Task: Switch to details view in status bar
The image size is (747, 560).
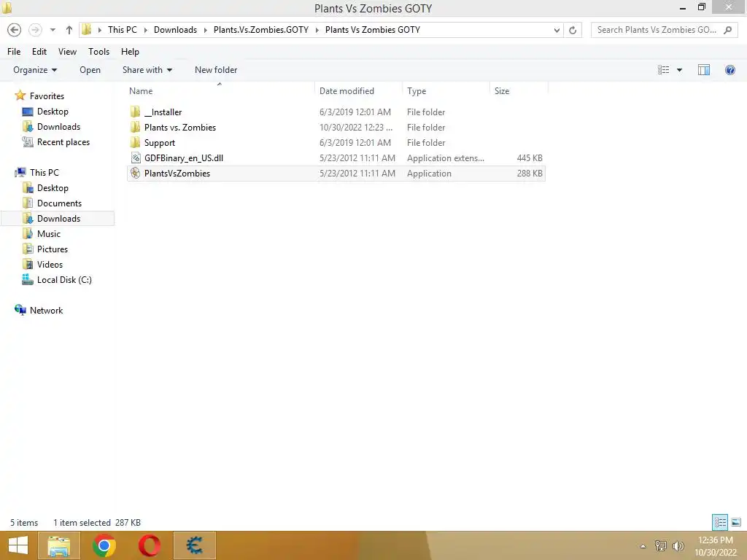Action: pyautogui.click(x=720, y=522)
